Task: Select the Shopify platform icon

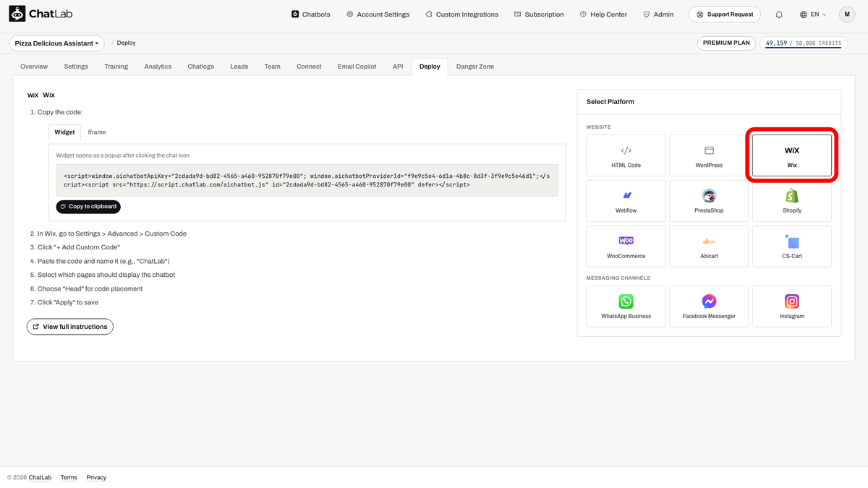Action: pyautogui.click(x=792, y=195)
